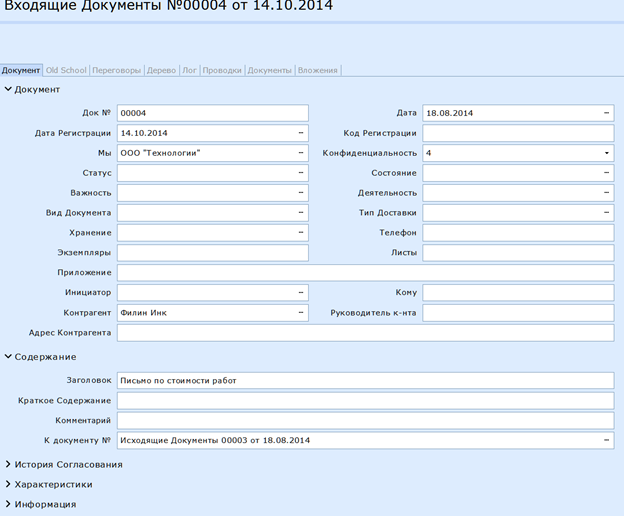Open Дата Регистрации picker button

301,133
